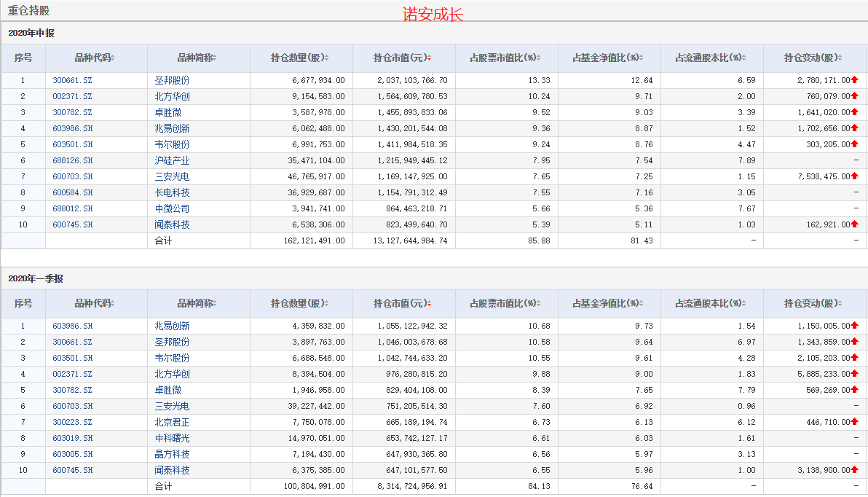Open 300661.SZ code in 2020年中报 table
Image resolution: width=868 pixels, height=497 pixels.
pos(73,80)
